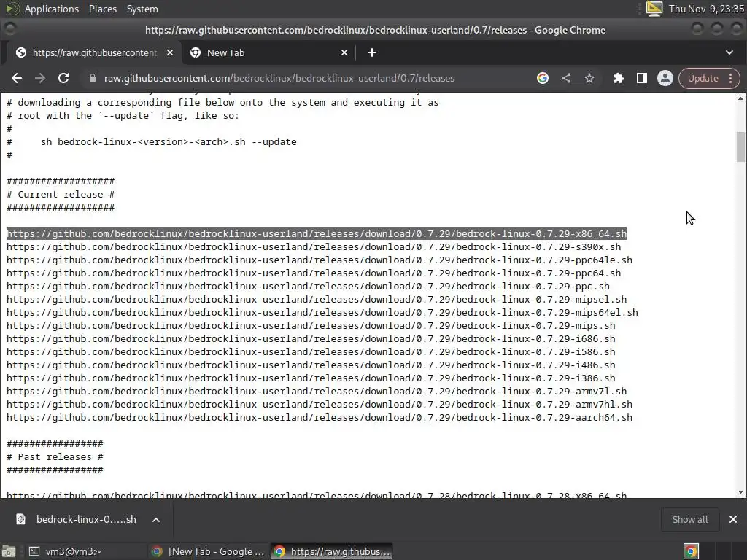747x560 pixels.
Task: Open the Extensions puzzle menu
Action: click(619, 79)
